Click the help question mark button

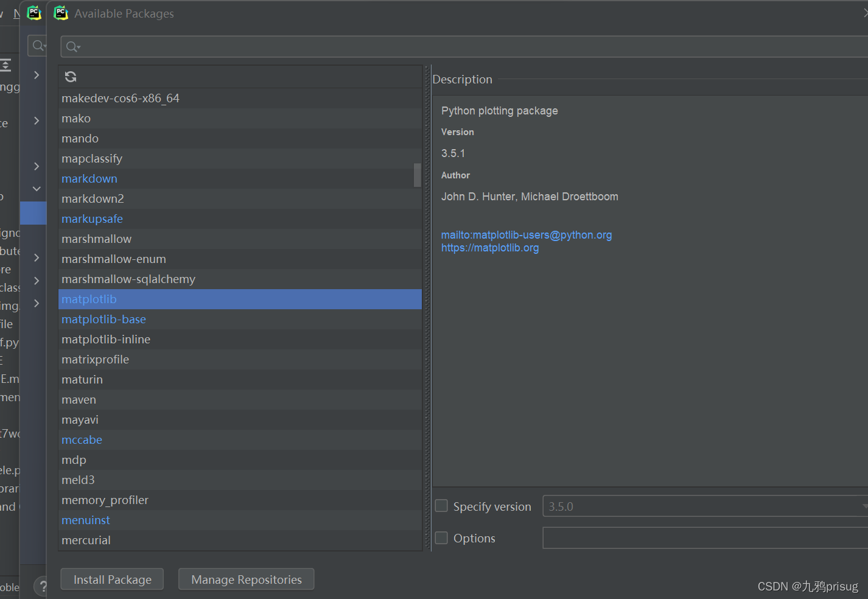(43, 587)
